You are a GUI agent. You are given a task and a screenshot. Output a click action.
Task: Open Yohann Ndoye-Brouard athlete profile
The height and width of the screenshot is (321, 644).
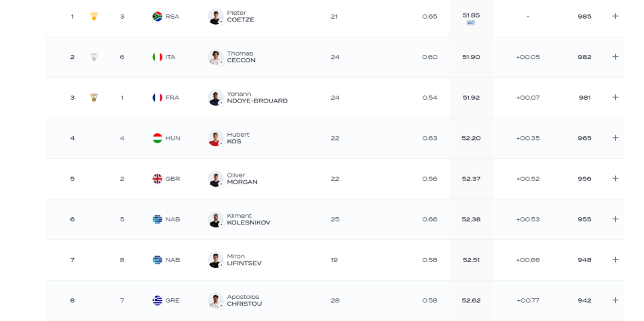coord(257,98)
